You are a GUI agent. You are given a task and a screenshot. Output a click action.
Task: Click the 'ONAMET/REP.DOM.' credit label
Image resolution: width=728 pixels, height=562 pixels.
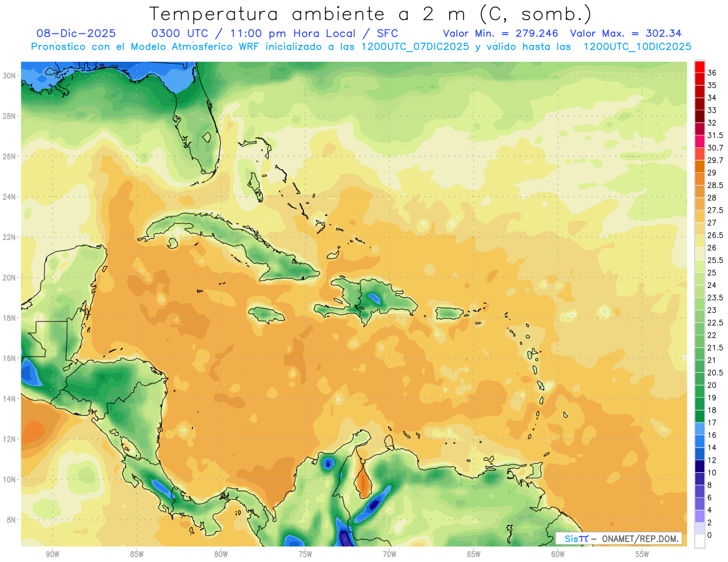coord(641,538)
